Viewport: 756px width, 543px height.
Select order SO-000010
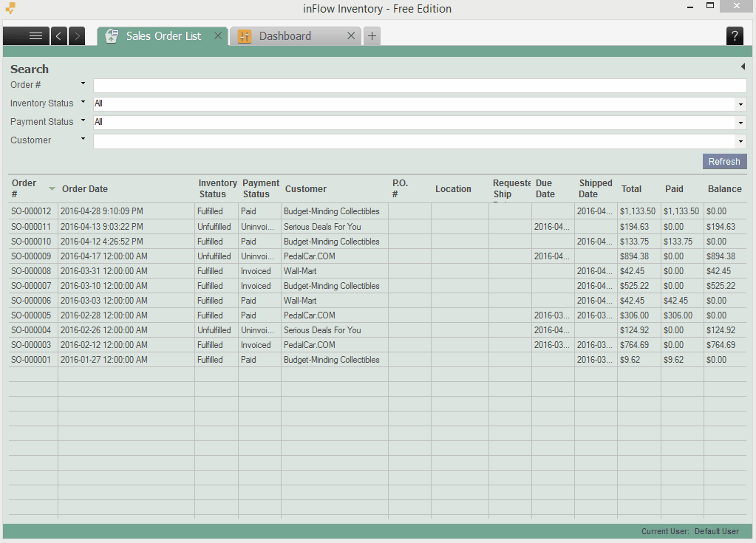click(x=31, y=242)
